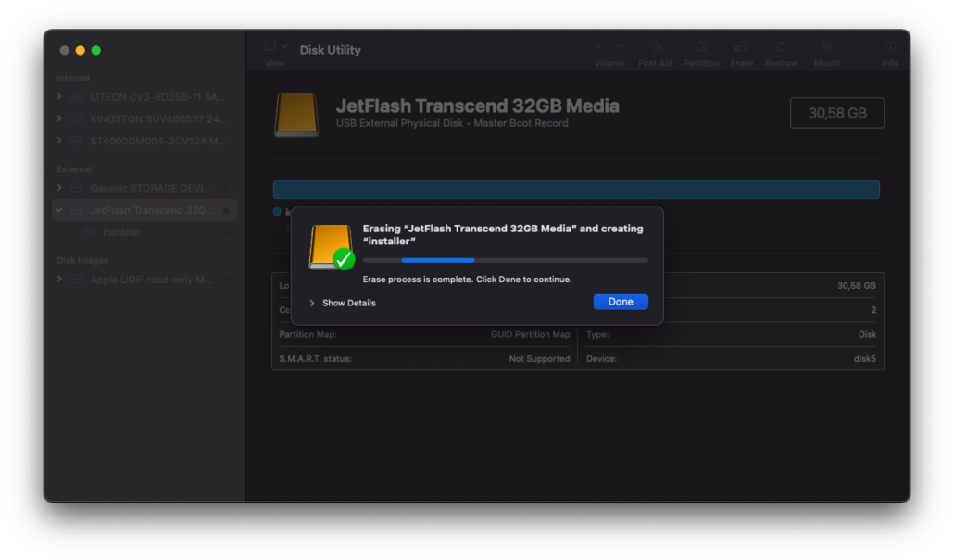Click the Mount toolbar icon

pos(827,46)
